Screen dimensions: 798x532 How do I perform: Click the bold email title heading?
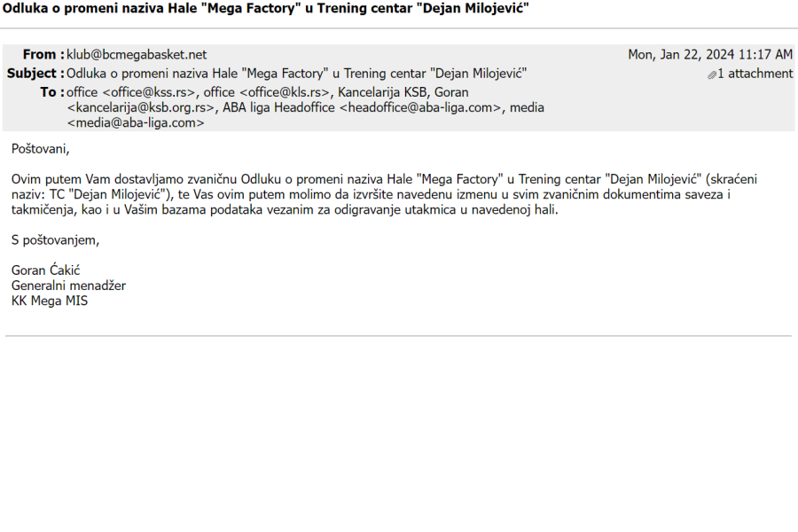266,9
